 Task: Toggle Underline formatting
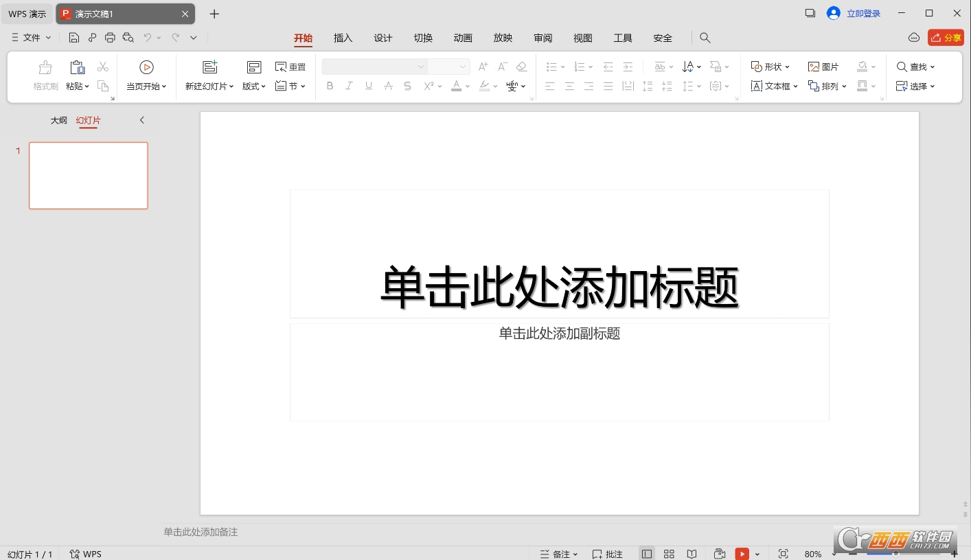point(369,86)
